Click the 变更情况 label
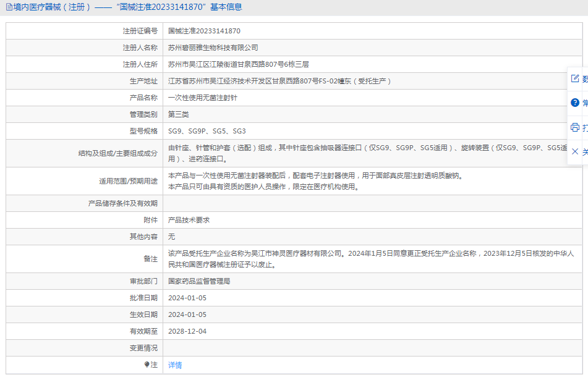Viewport: 588px width, 380px height. click(143, 348)
